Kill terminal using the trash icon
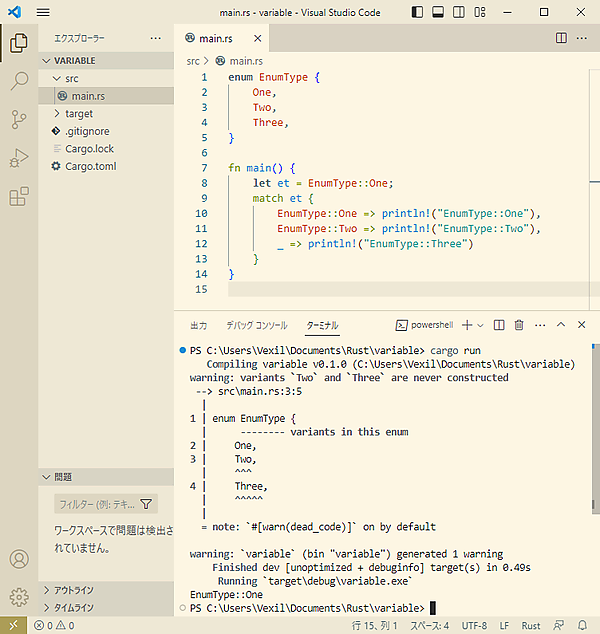The height and width of the screenshot is (634, 600). coord(519,325)
